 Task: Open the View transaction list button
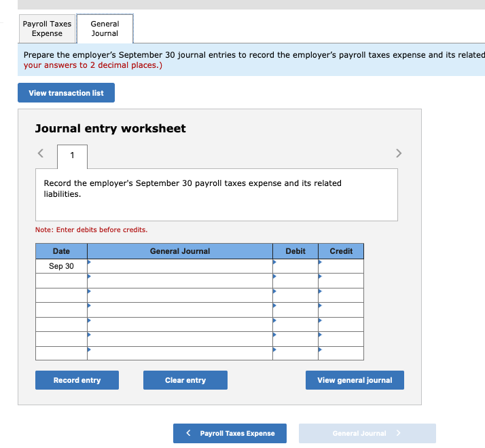[x=66, y=93]
